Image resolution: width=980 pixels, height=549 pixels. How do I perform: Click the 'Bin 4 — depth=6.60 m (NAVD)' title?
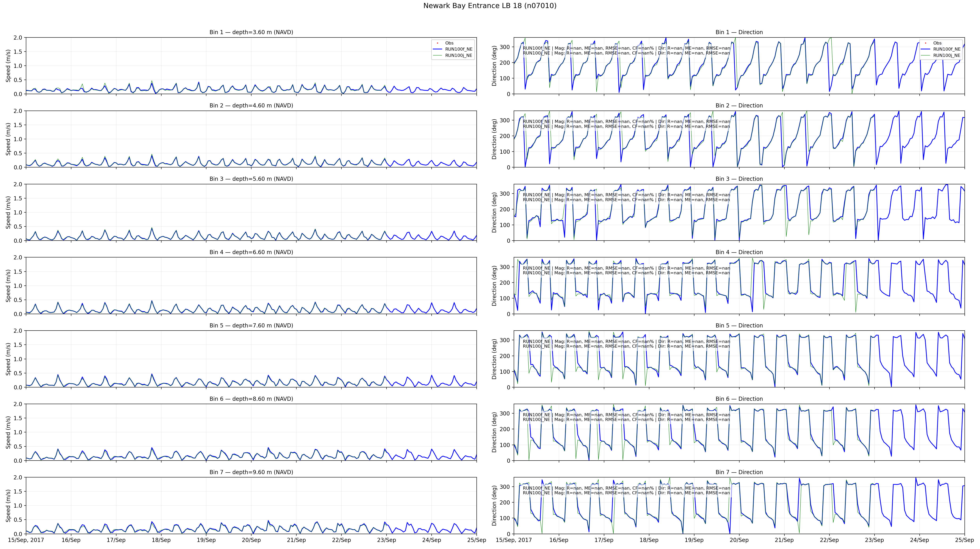tap(251, 252)
